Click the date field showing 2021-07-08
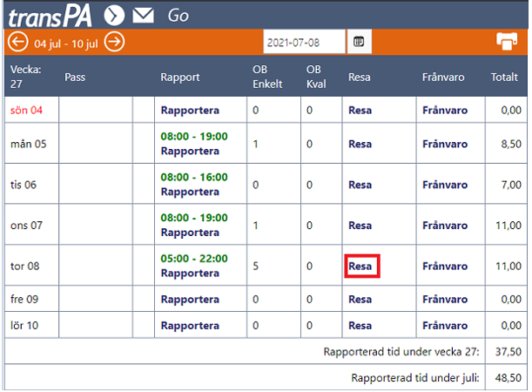This screenshot has width=532, height=392. [x=305, y=42]
